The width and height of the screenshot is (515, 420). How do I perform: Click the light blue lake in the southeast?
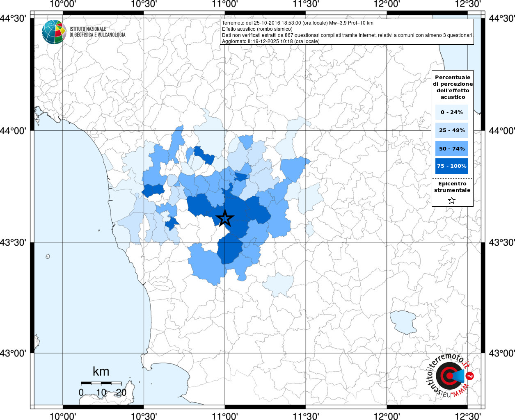[x=403, y=322]
